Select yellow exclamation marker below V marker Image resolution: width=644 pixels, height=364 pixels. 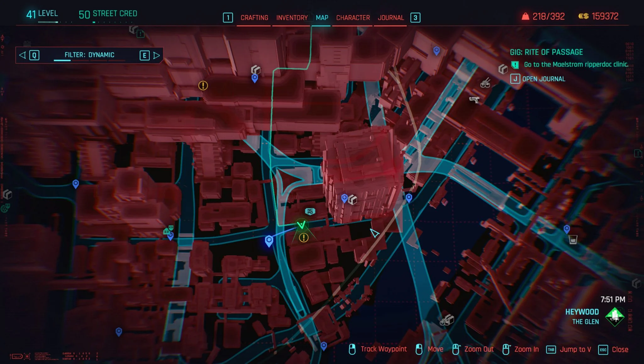(303, 238)
